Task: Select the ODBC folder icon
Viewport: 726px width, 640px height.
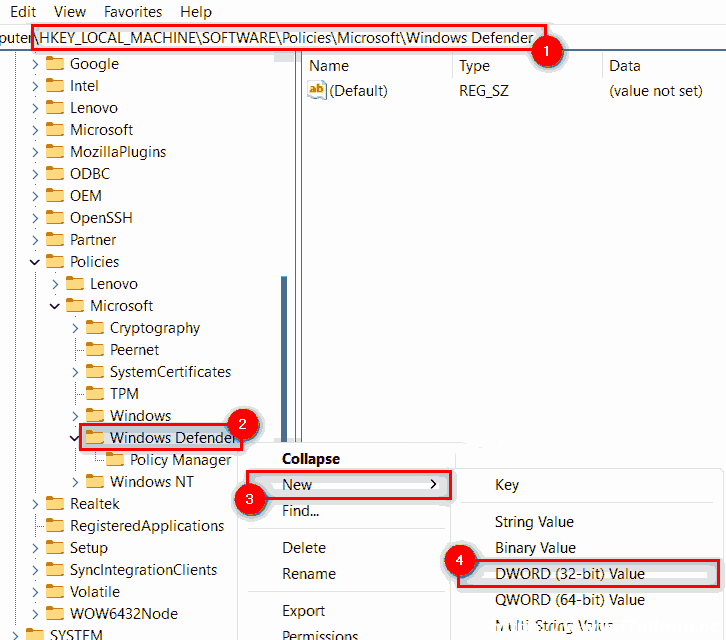Action: coord(55,174)
